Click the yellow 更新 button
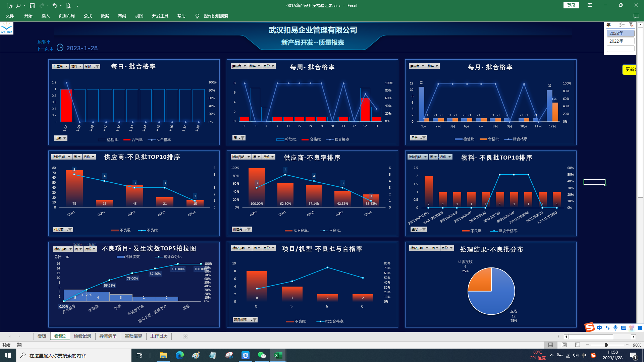Image resolution: width=644 pixels, height=362 pixels. [630, 69]
